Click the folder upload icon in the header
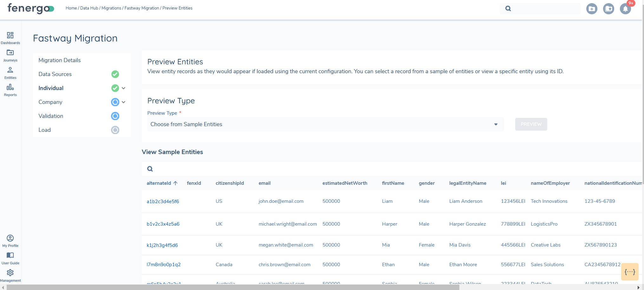Screen dimensions: 644x290 (x=608, y=9)
